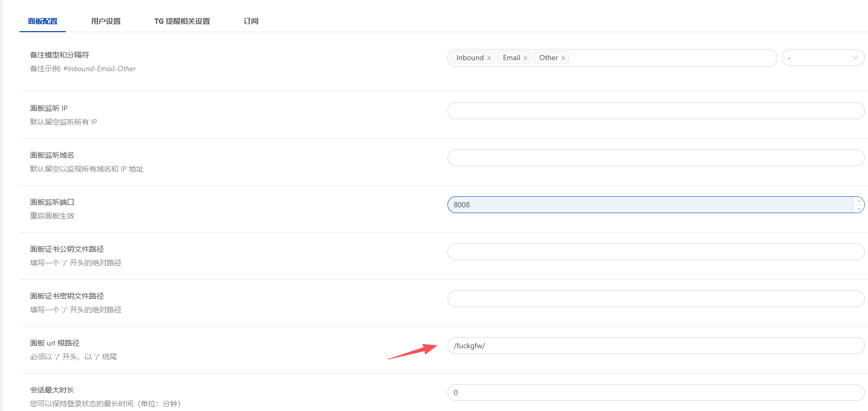
Task: Remove the Other tag from remark model
Action: (563, 58)
